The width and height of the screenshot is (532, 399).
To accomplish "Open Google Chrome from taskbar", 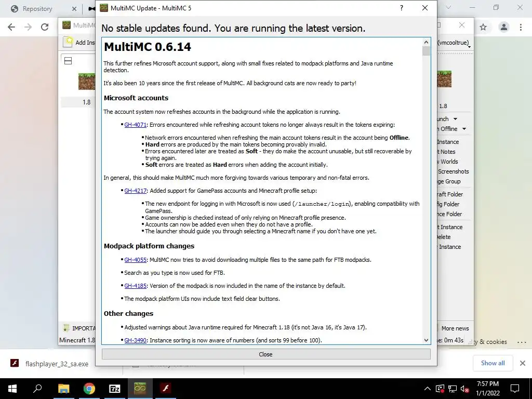I will coord(89,389).
